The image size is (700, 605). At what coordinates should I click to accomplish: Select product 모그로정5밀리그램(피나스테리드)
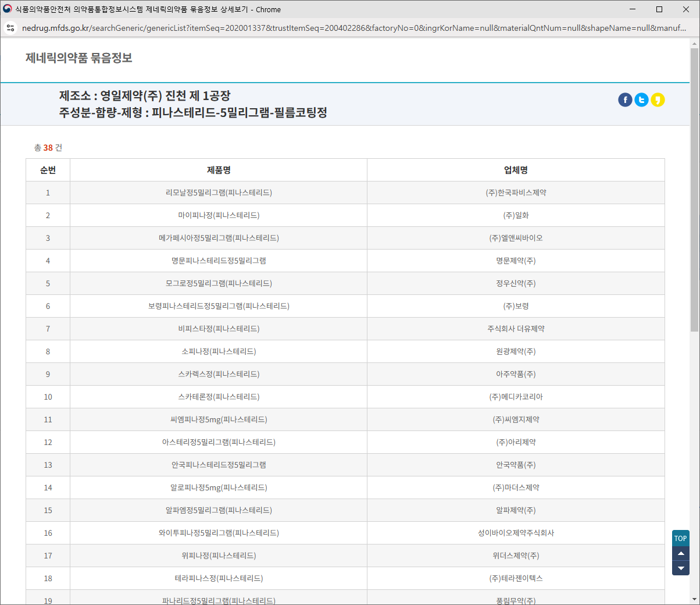tap(219, 283)
